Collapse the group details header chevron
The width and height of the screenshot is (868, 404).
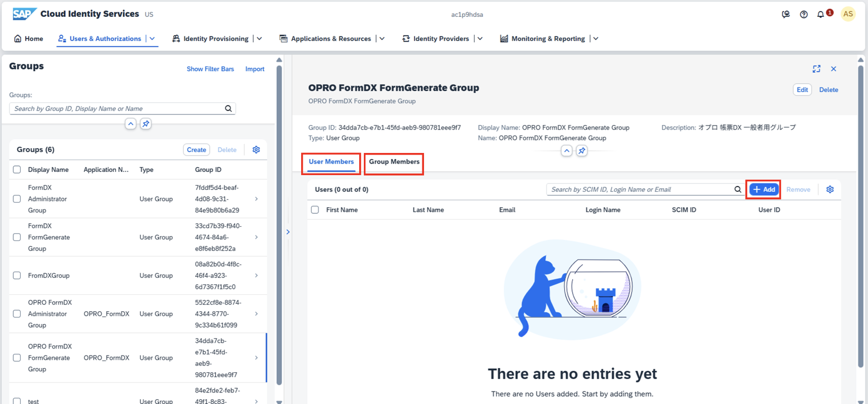(x=566, y=151)
